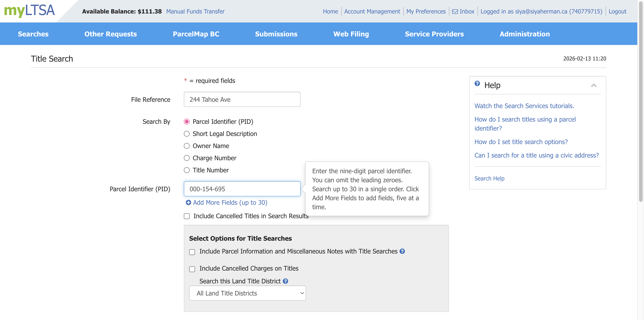644x320 pixels.
Task: Open the ParcelMap BC menu
Action: tap(196, 34)
